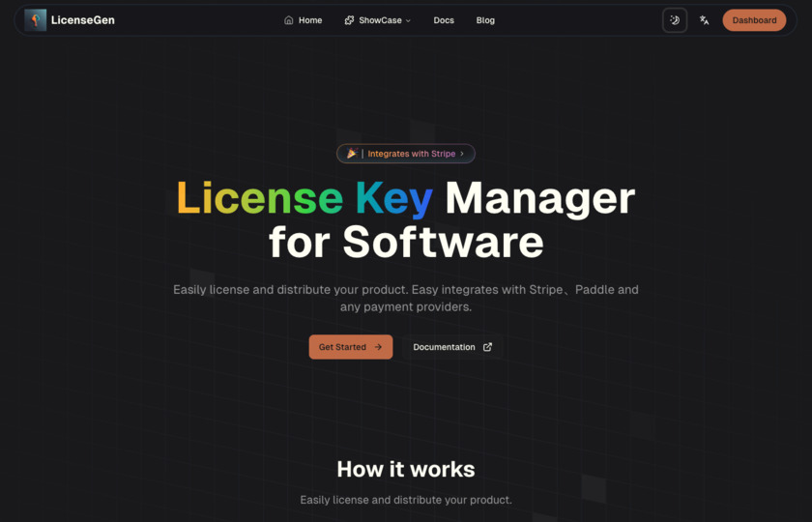Click the external link icon beside Documentation

click(487, 347)
